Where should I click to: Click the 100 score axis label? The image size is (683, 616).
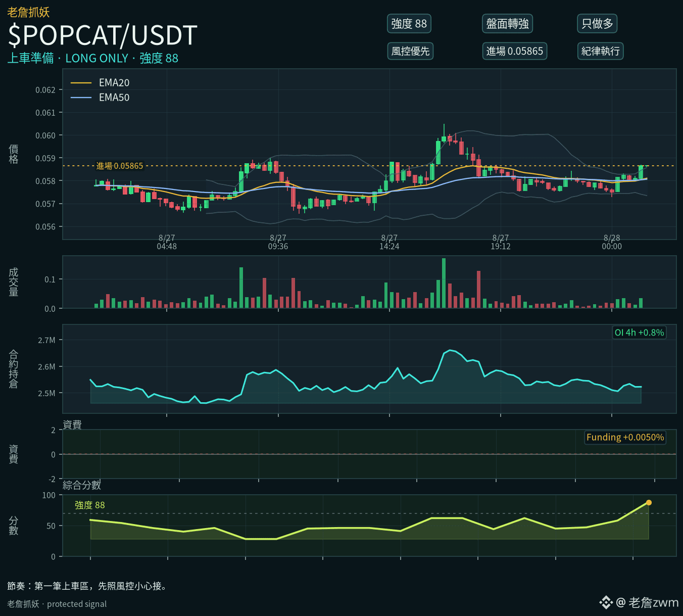pyautogui.click(x=49, y=495)
